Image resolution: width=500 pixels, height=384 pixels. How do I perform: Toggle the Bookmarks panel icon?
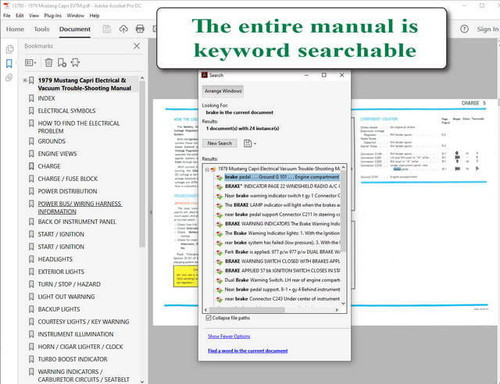pyautogui.click(x=9, y=63)
